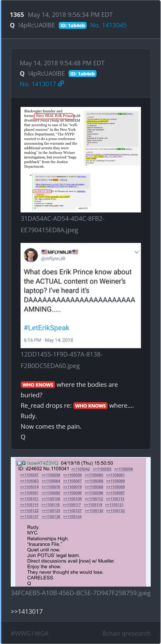Click the MFLYNNJR profile avatar in the tweet
The width and height of the screenshot is (161, 644).
click(31, 255)
